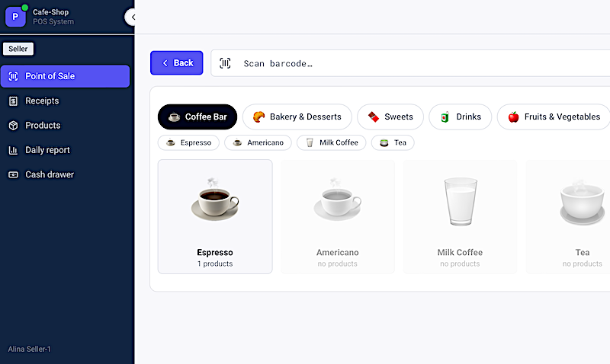
Task: Collapse the sidebar with the chevron
Action: click(133, 17)
